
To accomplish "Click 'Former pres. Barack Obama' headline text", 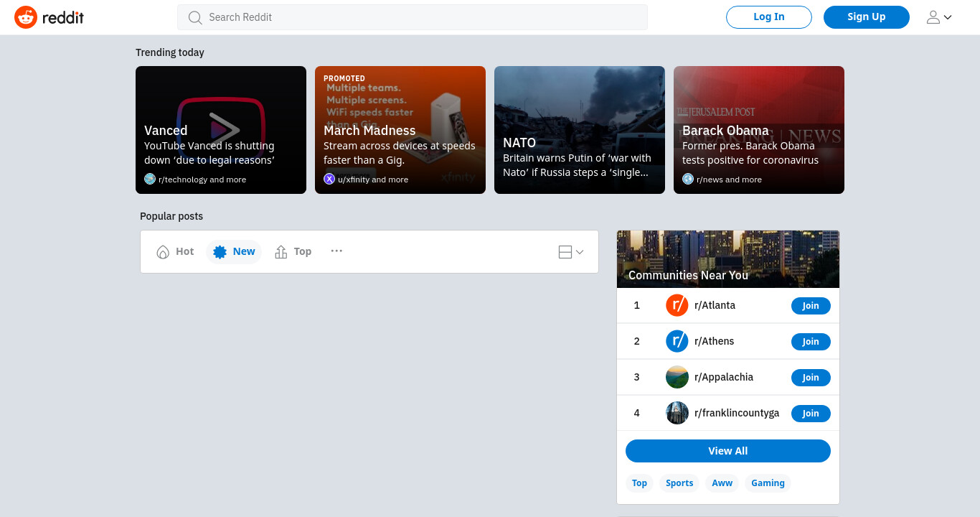I will 750,153.
